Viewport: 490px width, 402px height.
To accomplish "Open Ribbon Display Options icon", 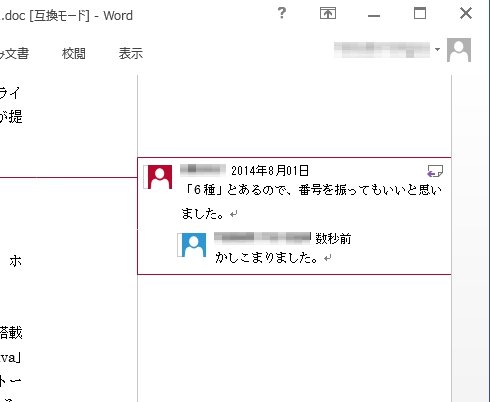I will point(328,13).
